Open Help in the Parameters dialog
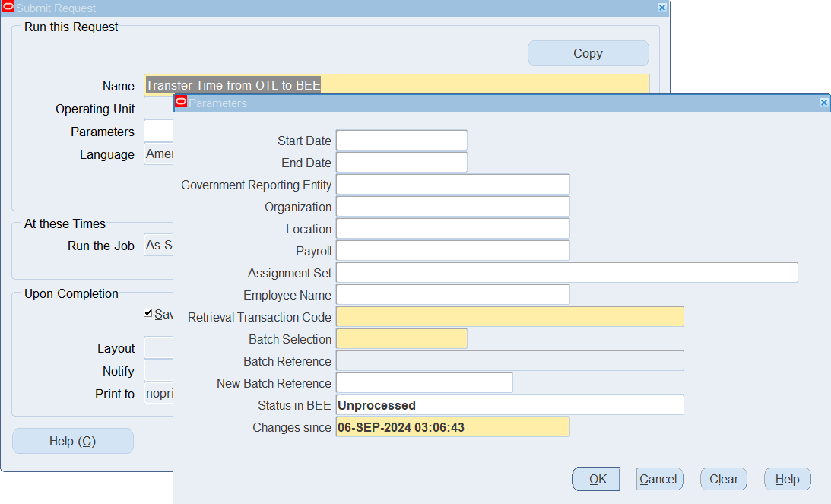The image size is (831, 504). point(787,479)
